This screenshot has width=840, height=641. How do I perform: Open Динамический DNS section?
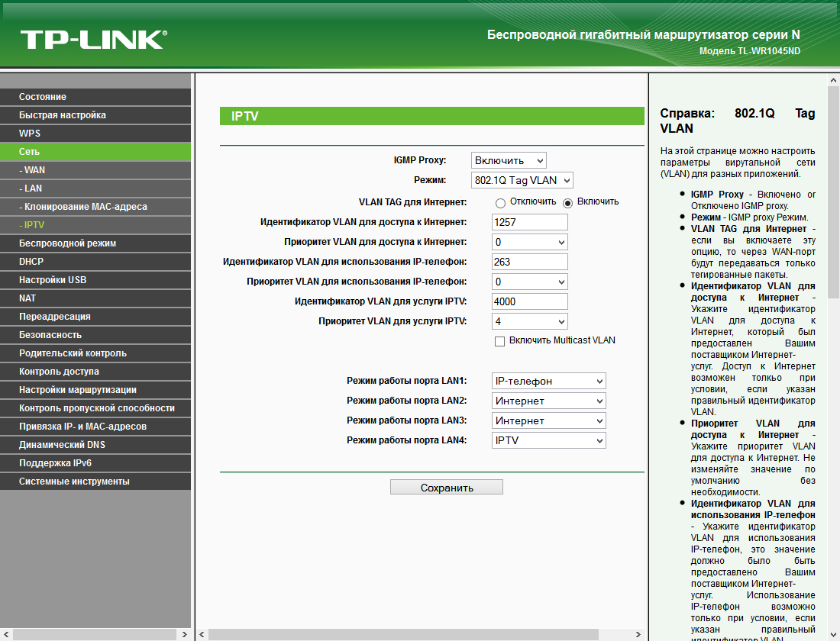(x=95, y=444)
